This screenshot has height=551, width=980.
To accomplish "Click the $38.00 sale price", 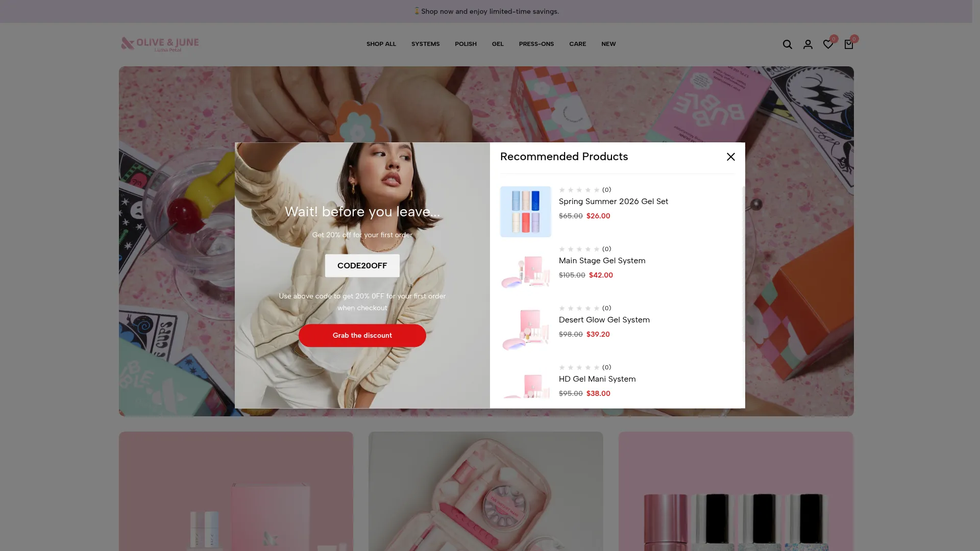I will [x=598, y=393].
